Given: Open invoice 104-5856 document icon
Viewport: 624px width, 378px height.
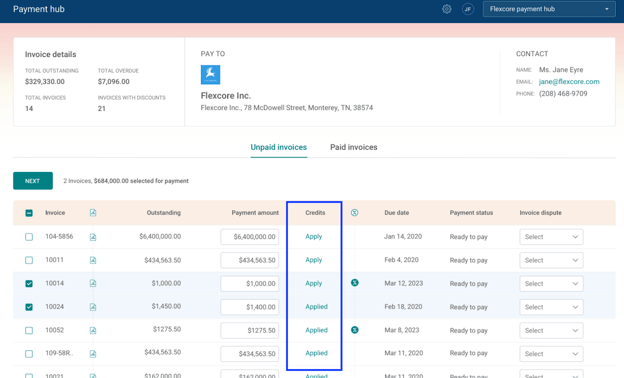Looking at the screenshot, I should click(x=93, y=237).
